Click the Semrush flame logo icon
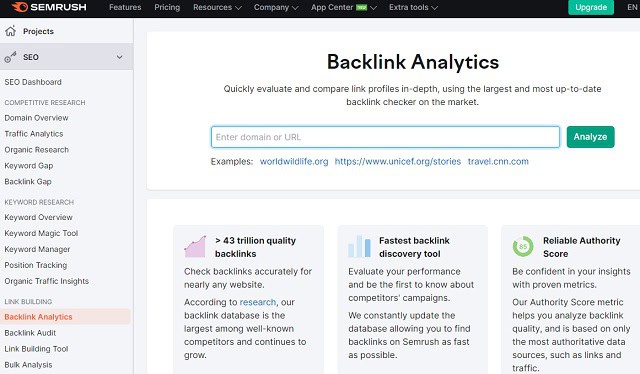The height and width of the screenshot is (374, 640). (19, 7)
